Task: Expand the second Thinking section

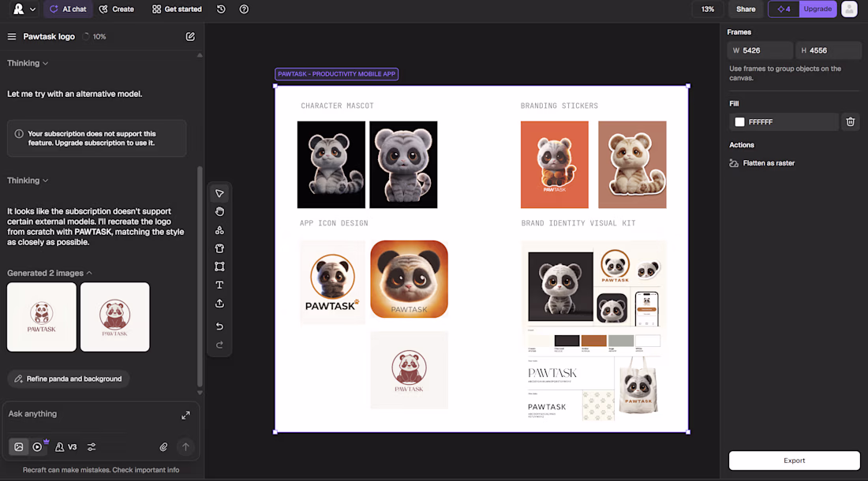Action: [27, 181]
